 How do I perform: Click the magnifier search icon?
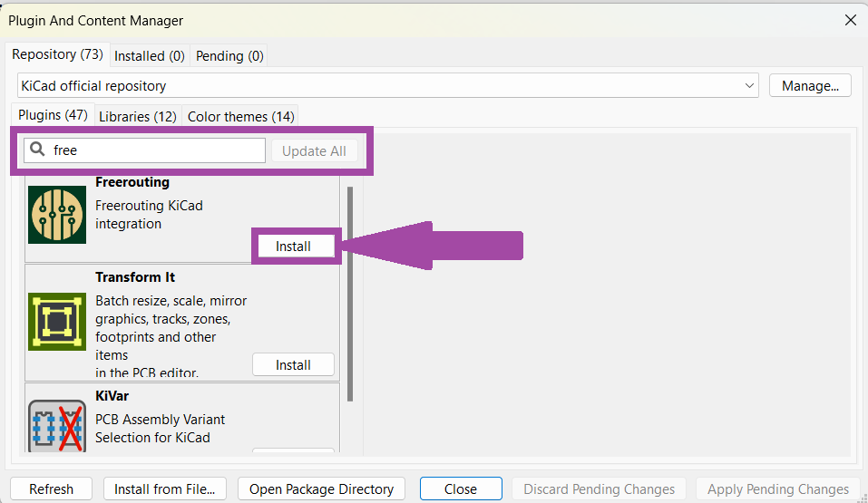[38, 150]
